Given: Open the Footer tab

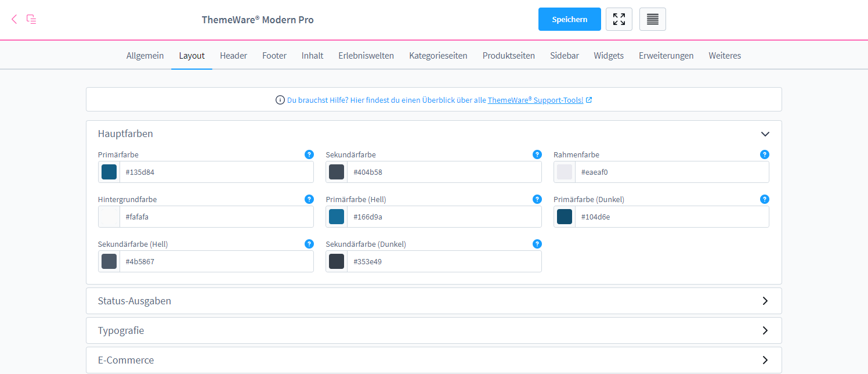Looking at the screenshot, I should [274, 56].
